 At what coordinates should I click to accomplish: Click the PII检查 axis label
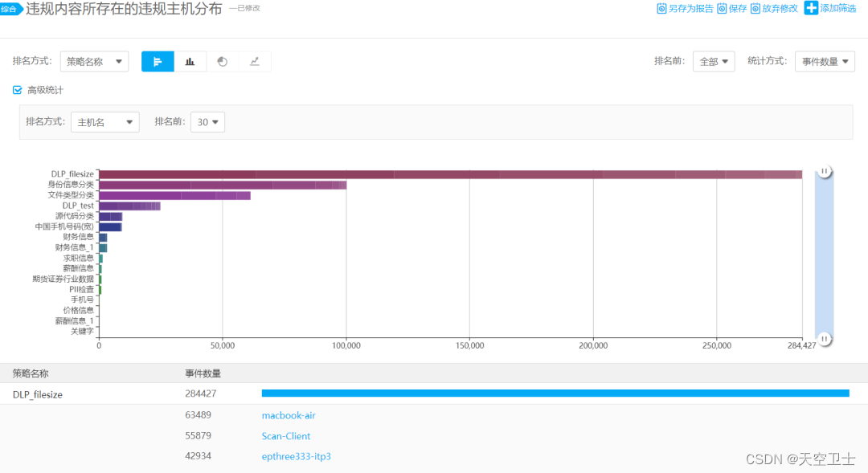tap(81, 289)
